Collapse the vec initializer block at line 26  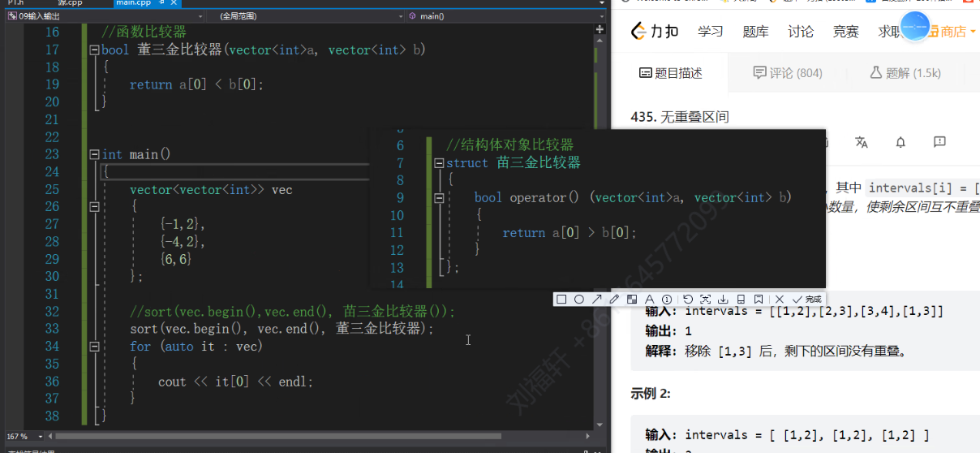[94, 207]
